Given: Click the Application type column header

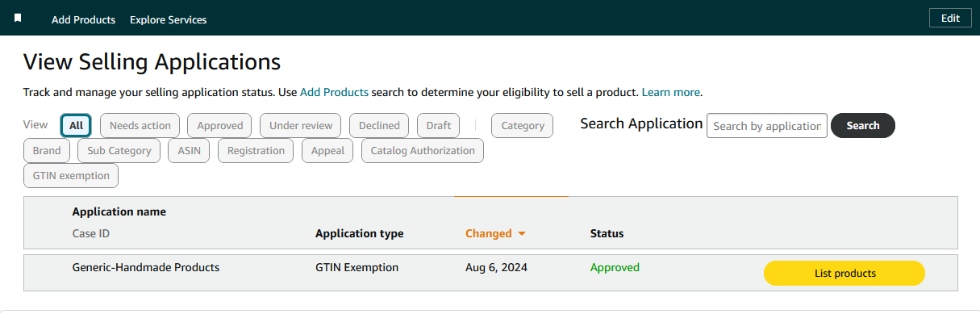Looking at the screenshot, I should [x=359, y=233].
